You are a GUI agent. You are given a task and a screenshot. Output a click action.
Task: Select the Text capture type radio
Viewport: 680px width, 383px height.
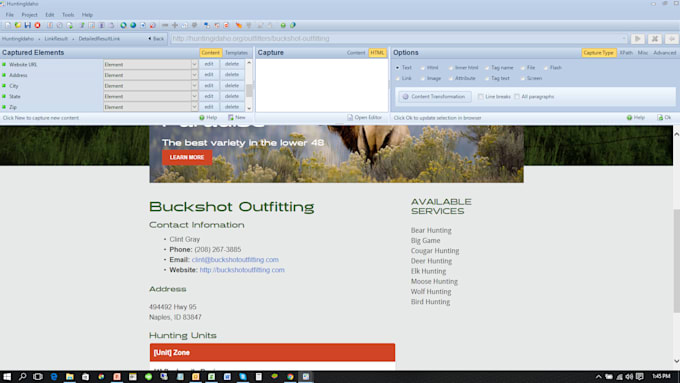397,68
